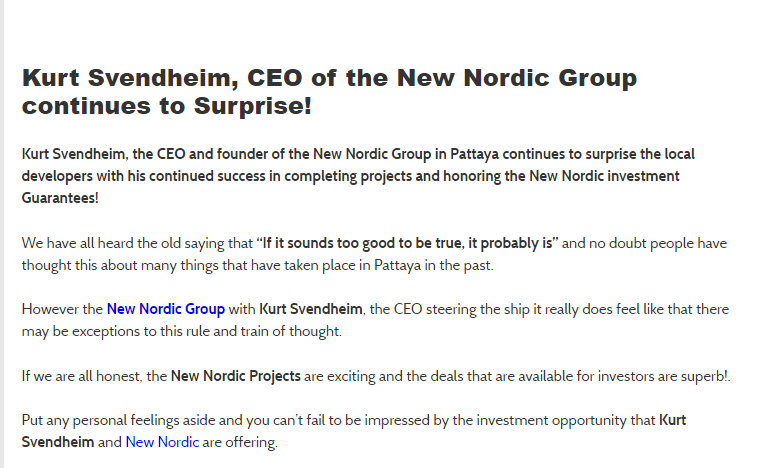Click the bold New Nordic Projects text

coord(235,376)
